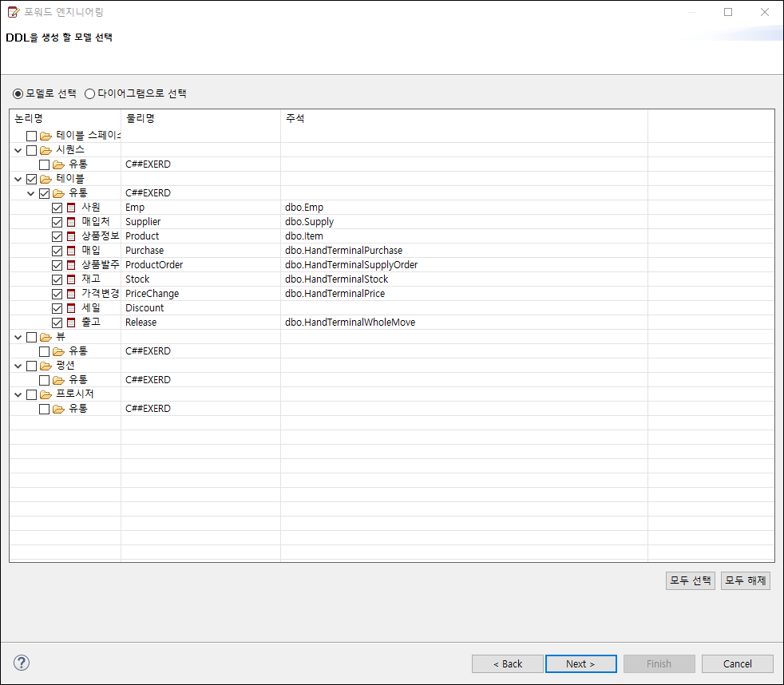This screenshot has height=685, width=784.
Task: Return to previous page with Back
Action: [x=508, y=663]
